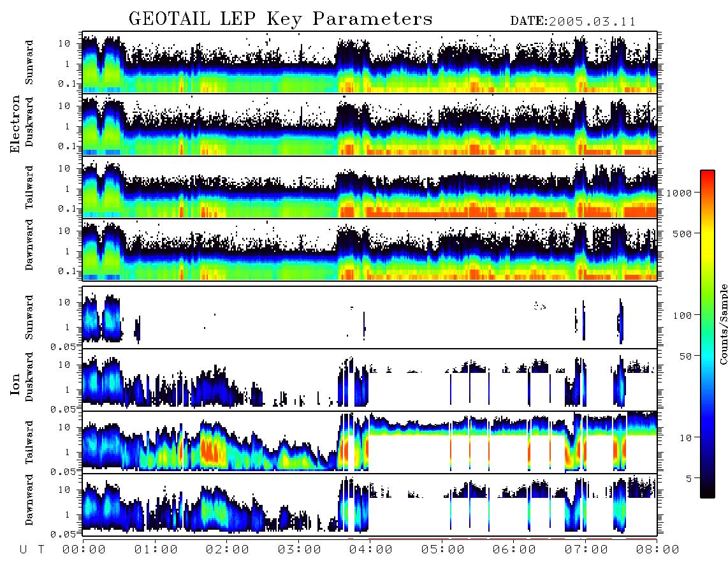Select the Electron "Sunward" axis label
Image resolution: width=728 pixels, height=561 pixels.
[x=29, y=62]
